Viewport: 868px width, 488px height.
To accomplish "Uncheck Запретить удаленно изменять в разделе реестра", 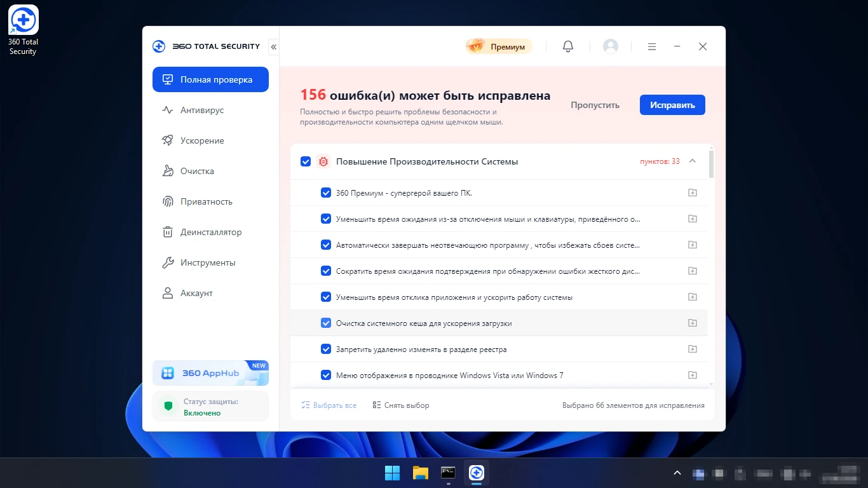I will [x=326, y=349].
